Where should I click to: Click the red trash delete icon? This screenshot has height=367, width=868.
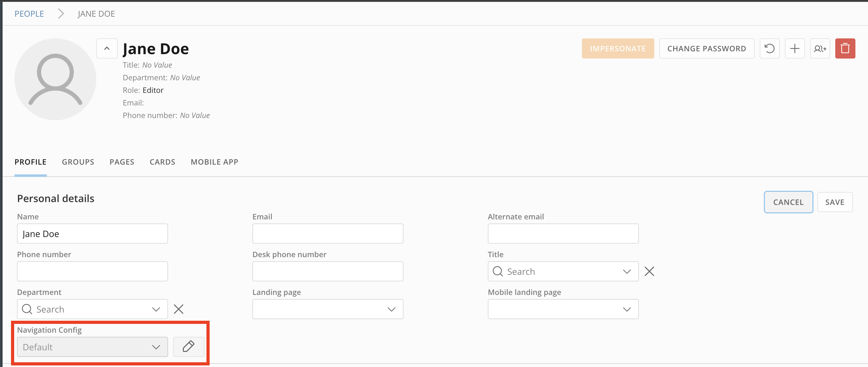845,48
